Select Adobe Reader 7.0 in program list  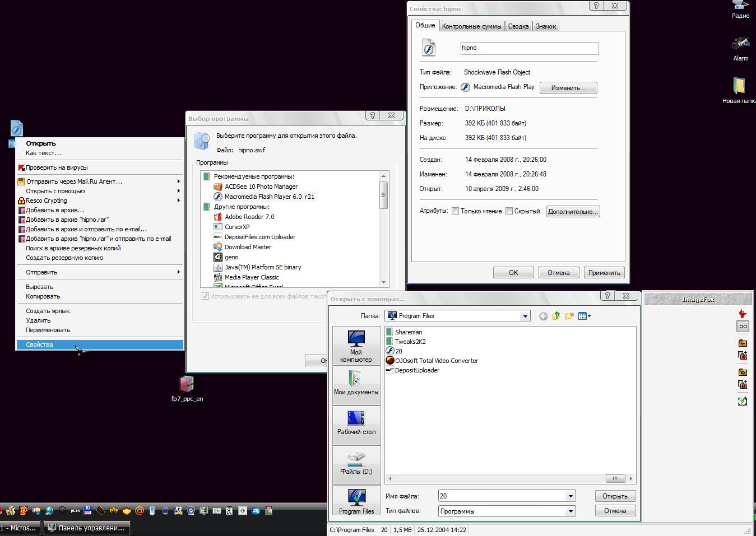coord(249,217)
